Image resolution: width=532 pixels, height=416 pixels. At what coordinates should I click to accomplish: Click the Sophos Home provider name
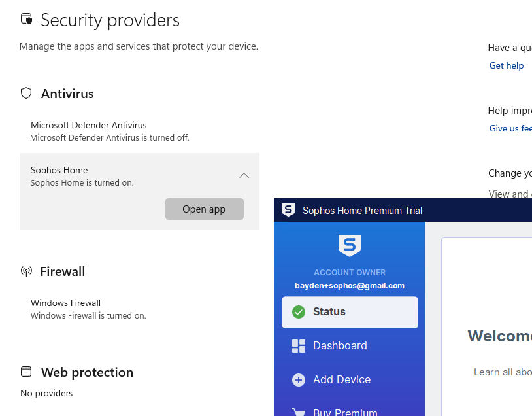[59, 170]
